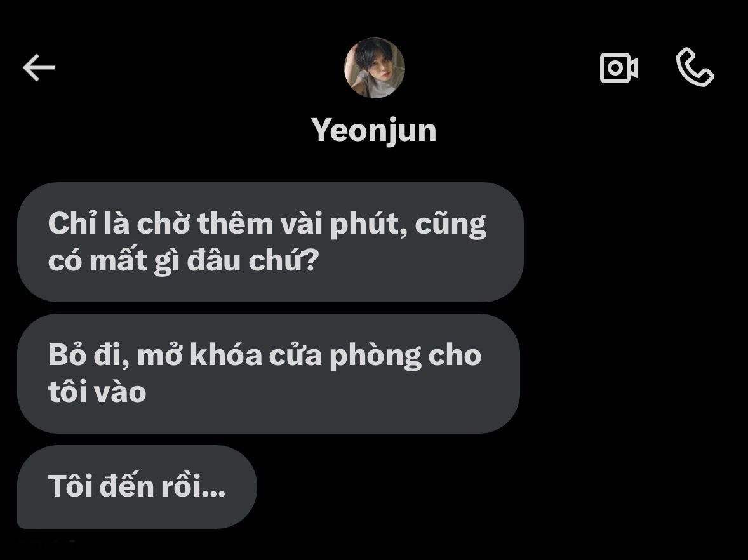748x560 pixels.
Task: Start a video call with Yeonjun
Action: pyautogui.click(x=618, y=68)
